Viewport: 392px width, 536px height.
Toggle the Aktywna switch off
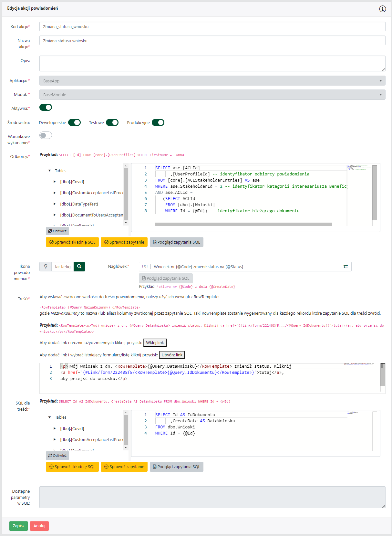click(46, 108)
